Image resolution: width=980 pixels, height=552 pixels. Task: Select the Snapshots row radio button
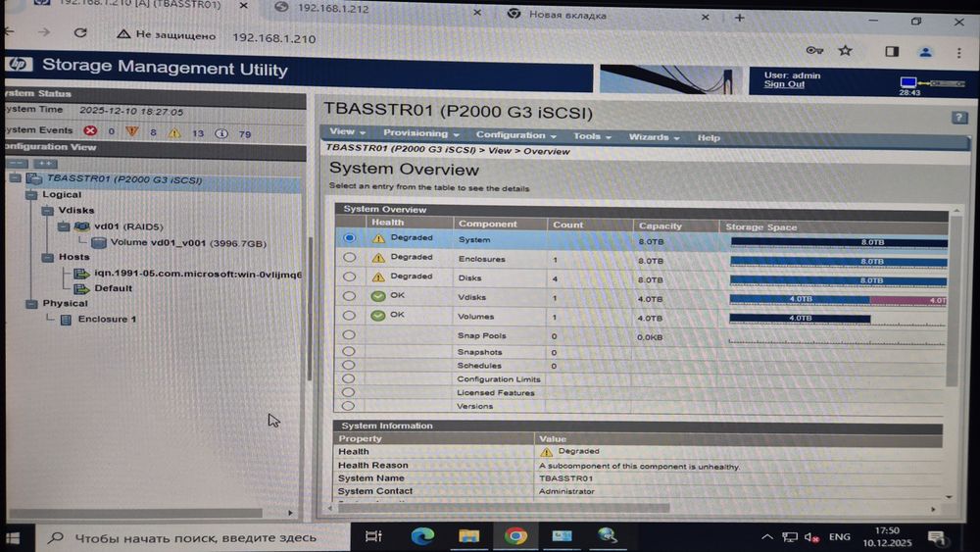click(349, 351)
